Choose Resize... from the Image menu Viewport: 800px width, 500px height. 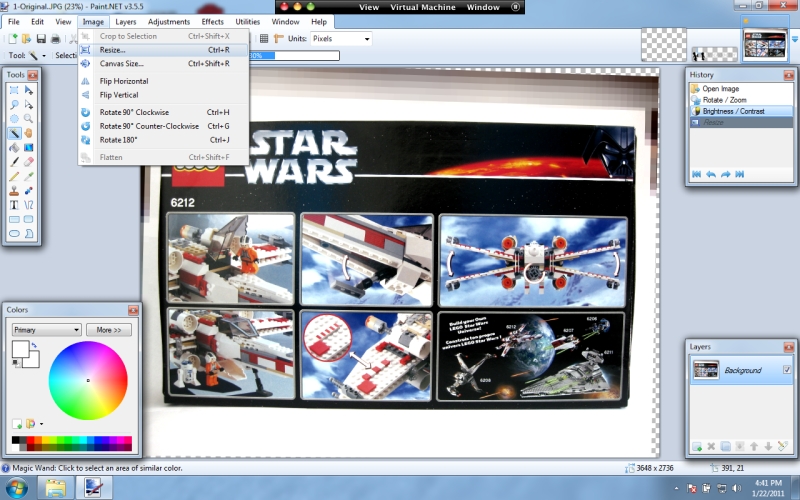click(x=163, y=50)
